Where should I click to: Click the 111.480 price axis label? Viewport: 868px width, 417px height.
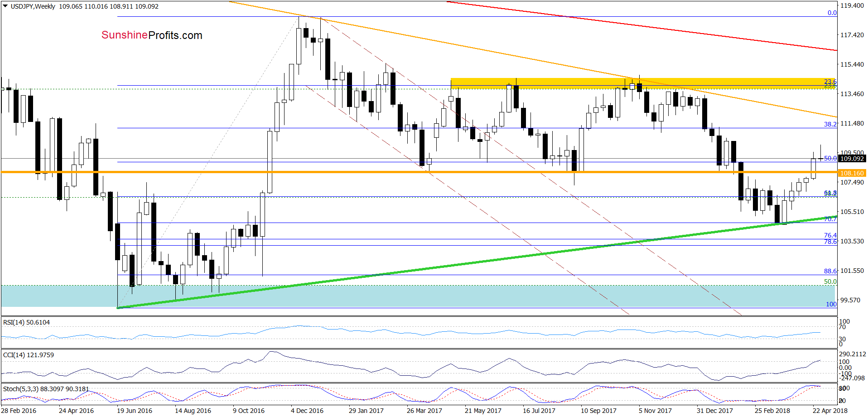click(x=852, y=123)
